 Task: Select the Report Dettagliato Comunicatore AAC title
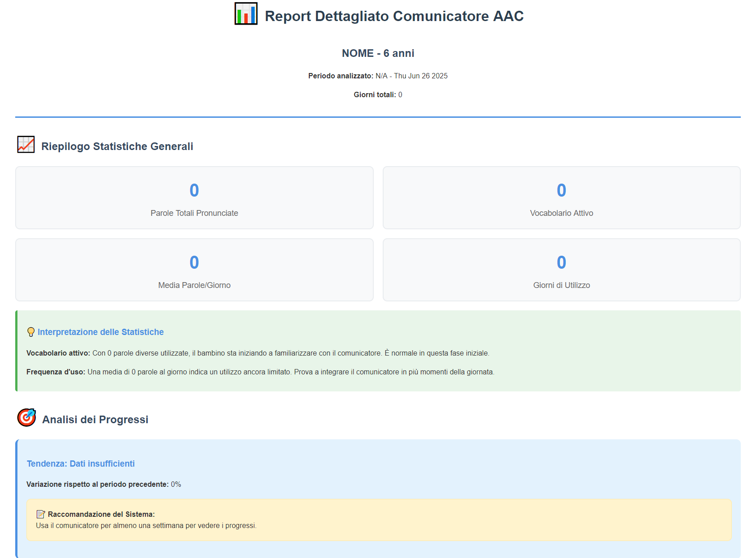pos(394,16)
